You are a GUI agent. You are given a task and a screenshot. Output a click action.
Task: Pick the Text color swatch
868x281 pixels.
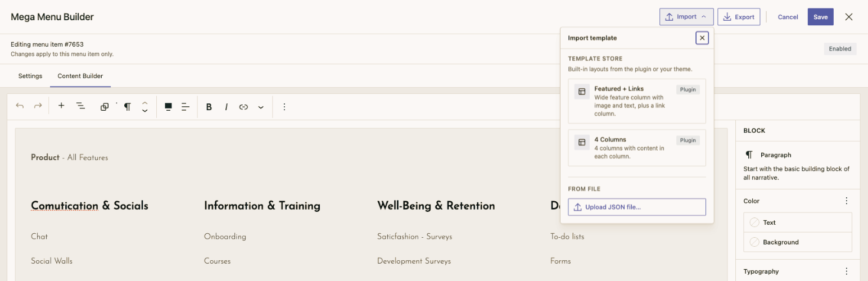798,223
